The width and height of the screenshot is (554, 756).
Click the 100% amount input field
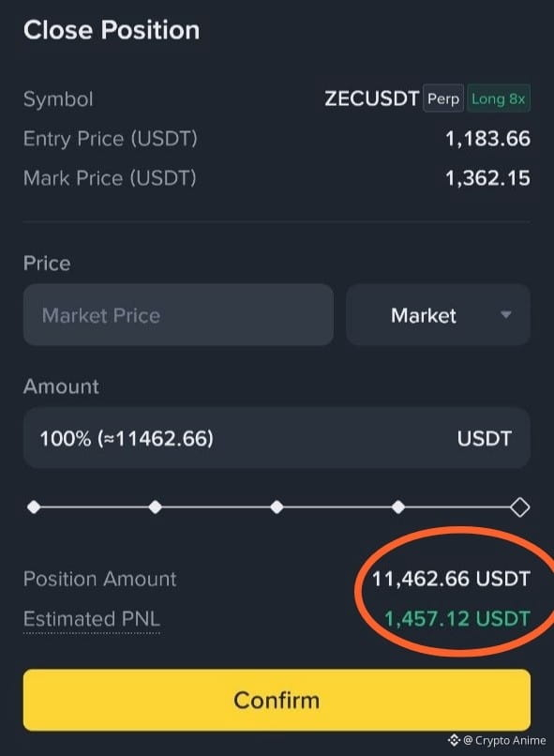click(277, 438)
